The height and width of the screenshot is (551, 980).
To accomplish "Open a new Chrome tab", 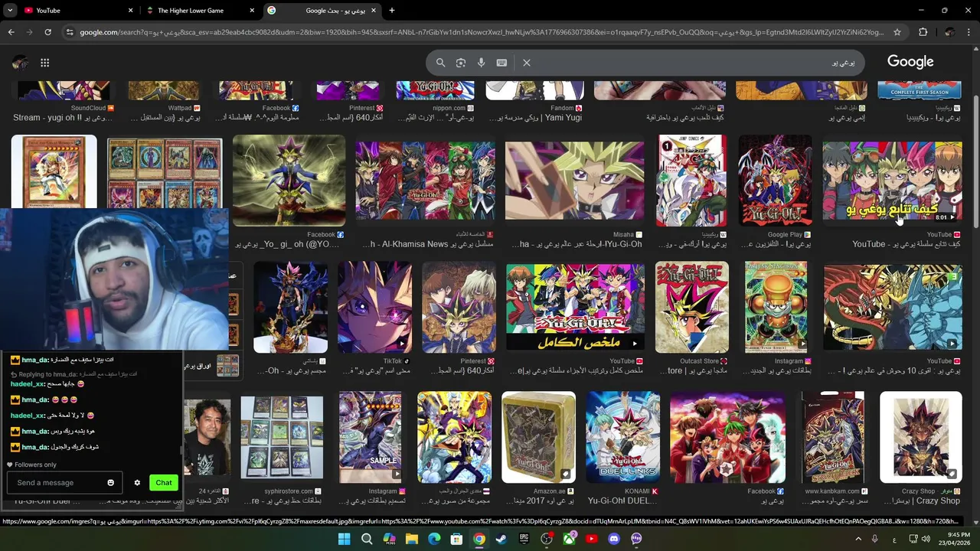I will tap(392, 11).
